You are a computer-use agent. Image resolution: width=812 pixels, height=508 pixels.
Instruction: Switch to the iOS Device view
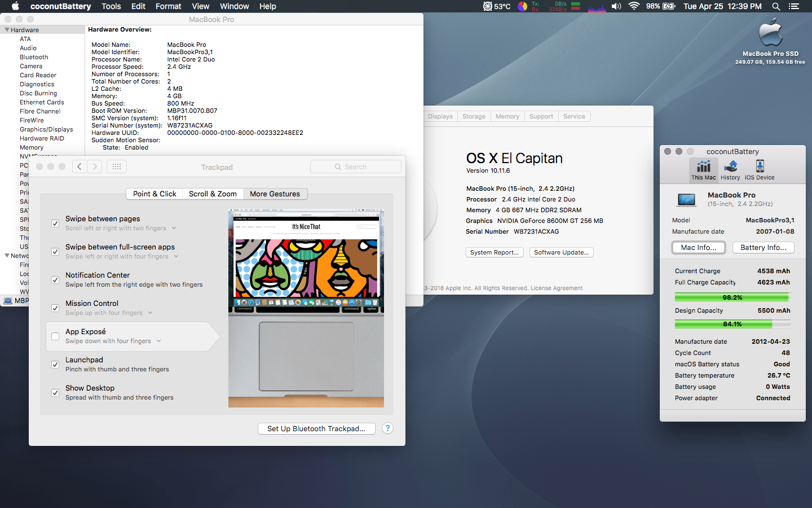pyautogui.click(x=760, y=169)
